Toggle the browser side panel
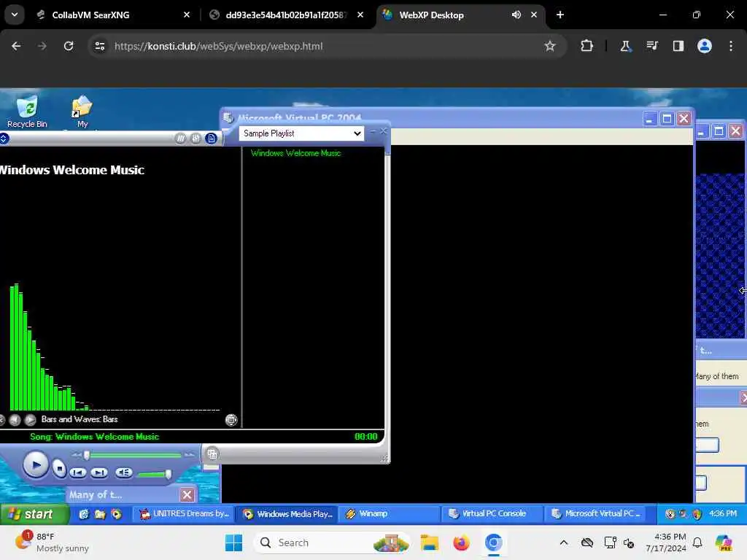Viewport: 747px width, 560px height. (x=678, y=46)
